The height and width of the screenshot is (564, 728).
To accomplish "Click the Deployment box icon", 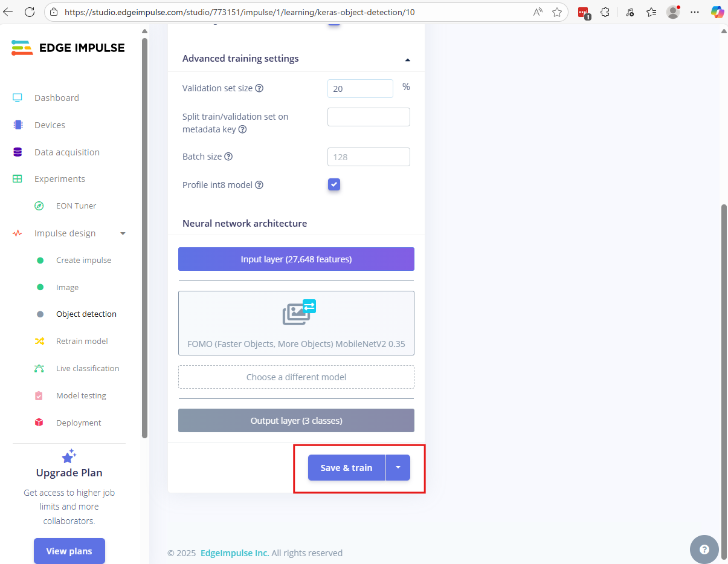I will (x=39, y=423).
